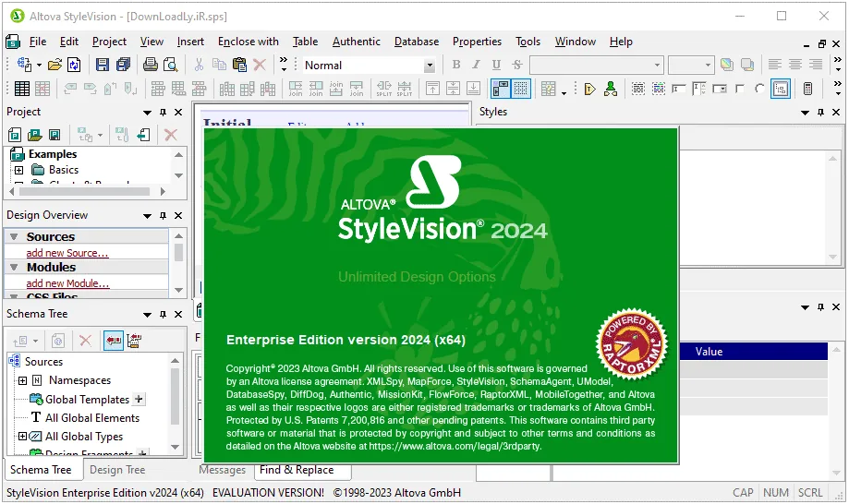Click the Reload document icon
Screen dimensions: 849x504
click(x=74, y=65)
